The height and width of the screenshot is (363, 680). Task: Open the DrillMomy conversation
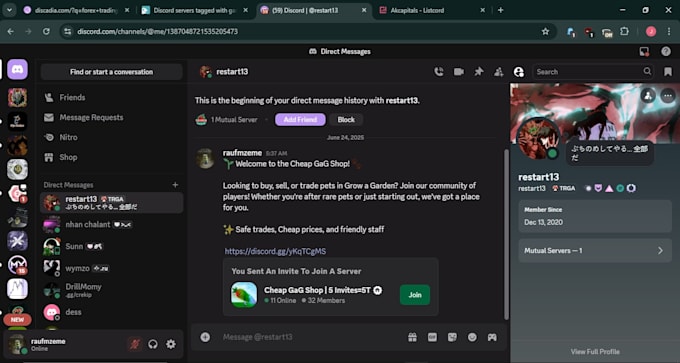pyautogui.click(x=112, y=290)
